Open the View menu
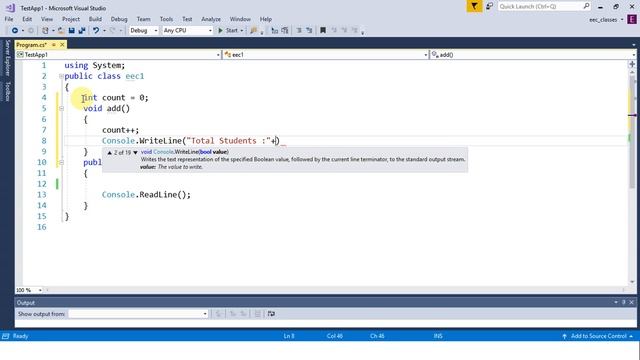Screen dimensions: 640x360 (47, 19)
